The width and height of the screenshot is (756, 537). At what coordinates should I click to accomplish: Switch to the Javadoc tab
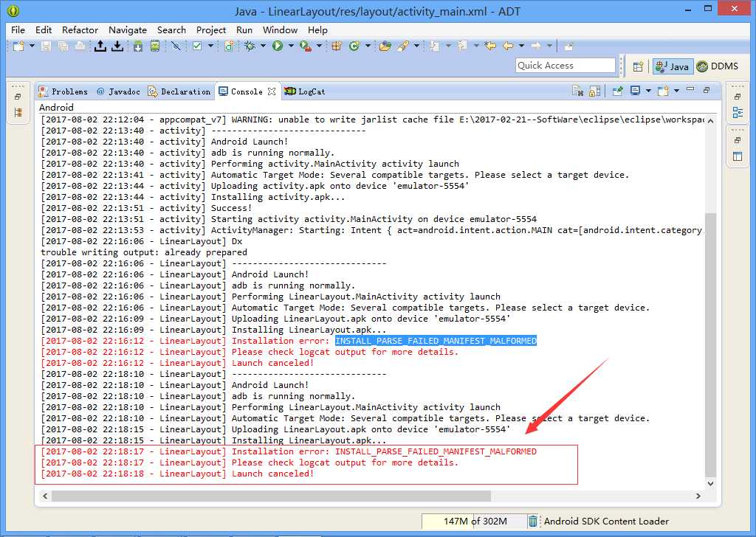coord(119,91)
